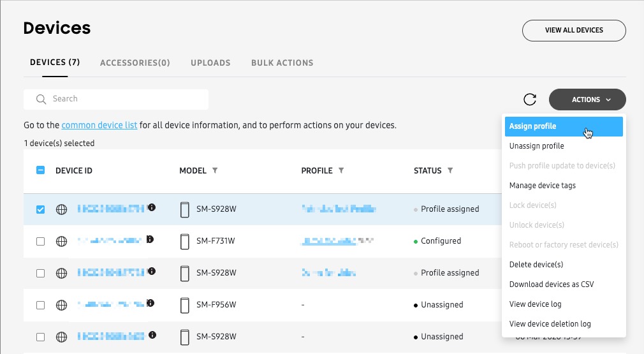
Task: Open device ID link in SM-F731W row
Action: tap(110, 240)
